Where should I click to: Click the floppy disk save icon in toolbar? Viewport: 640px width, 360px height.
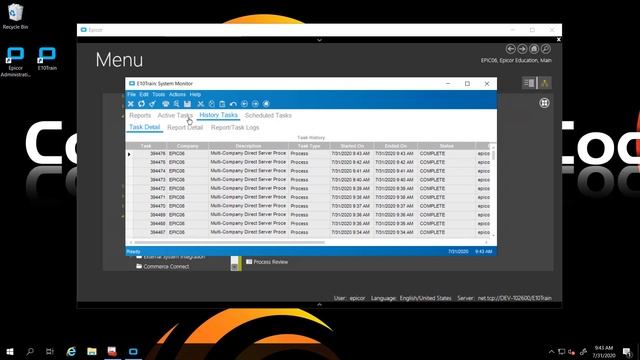pos(187,104)
